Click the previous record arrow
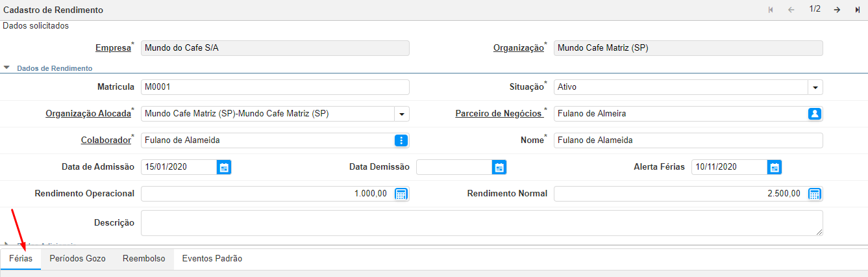Image resolution: width=868 pixels, height=277 pixels. click(791, 10)
